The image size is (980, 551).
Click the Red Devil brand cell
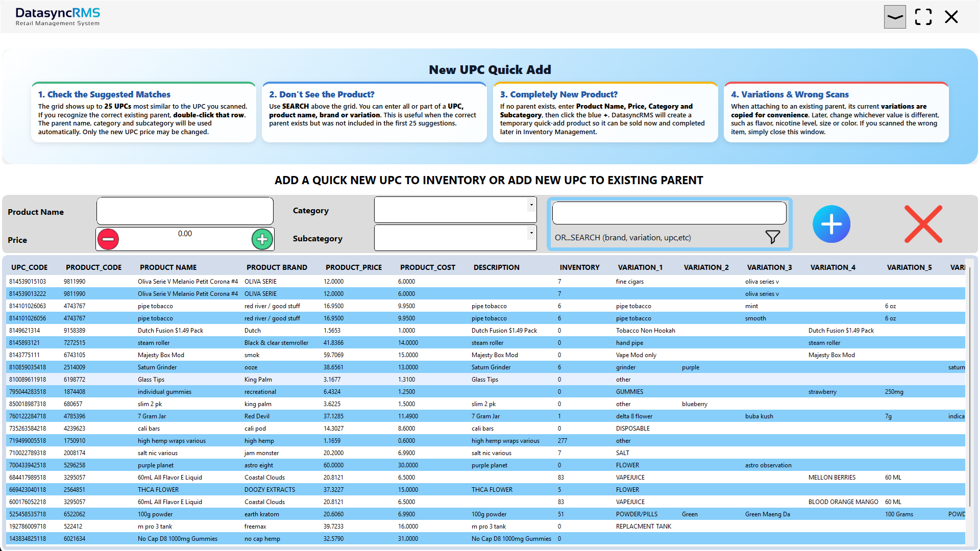[257, 416]
